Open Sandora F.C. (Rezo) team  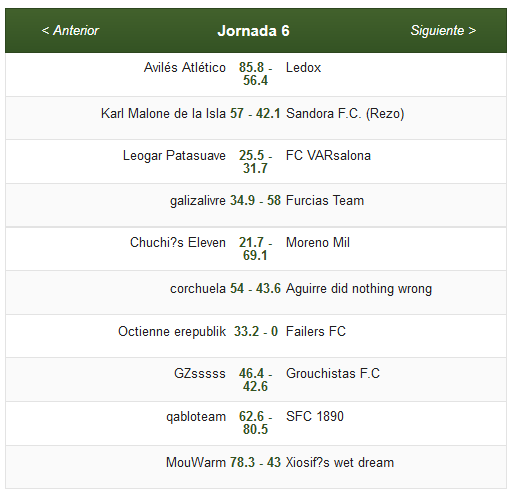tap(345, 113)
